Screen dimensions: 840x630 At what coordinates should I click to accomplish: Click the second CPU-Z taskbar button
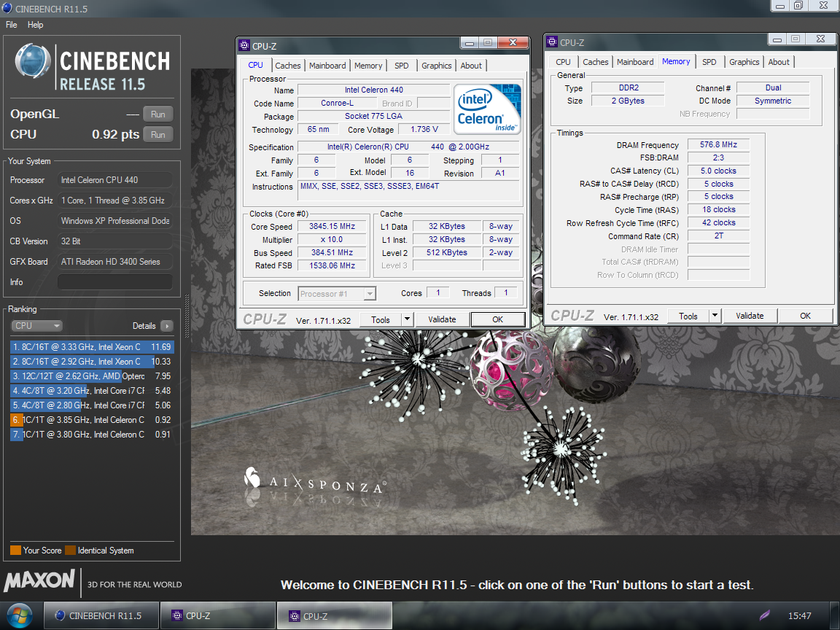(x=335, y=615)
